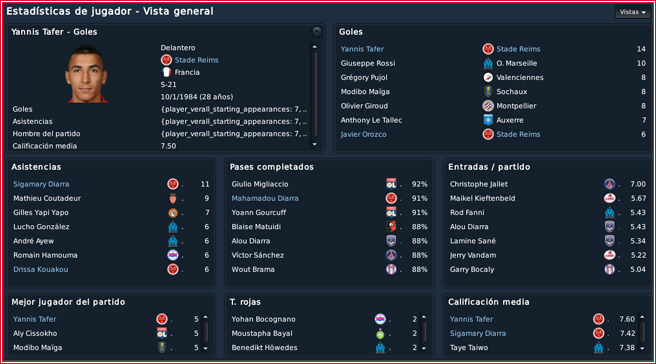Click the Auxerre crest next to Anthony Le Tallec
Viewport: 656px width, 364px height.
(488, 120)
